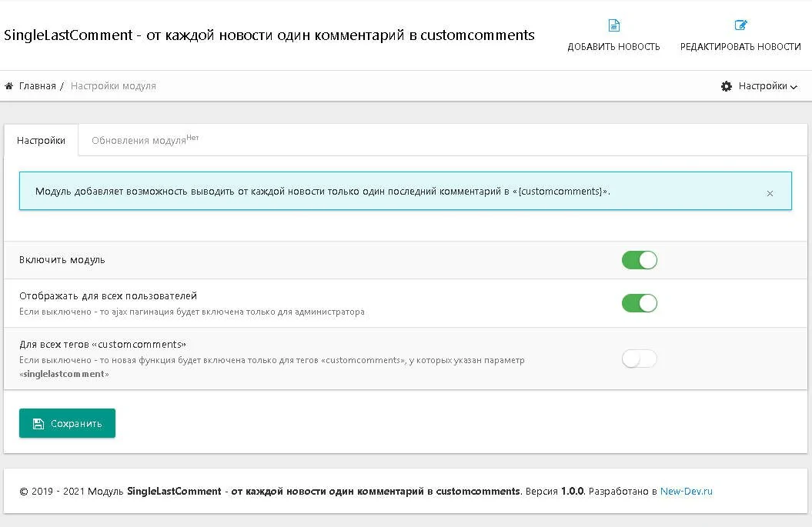
Task: Click the settings gear icon
Action: point(727,86)
